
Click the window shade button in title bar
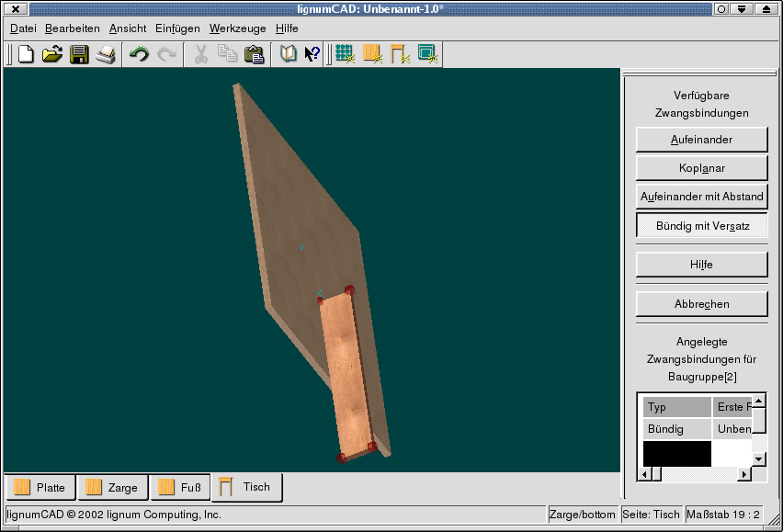pos(742,9)
